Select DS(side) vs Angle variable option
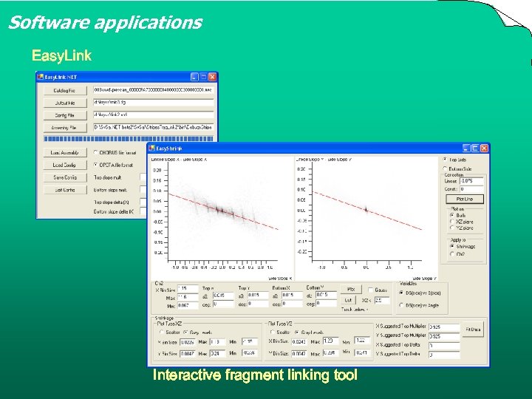 [x=402, y=305]
